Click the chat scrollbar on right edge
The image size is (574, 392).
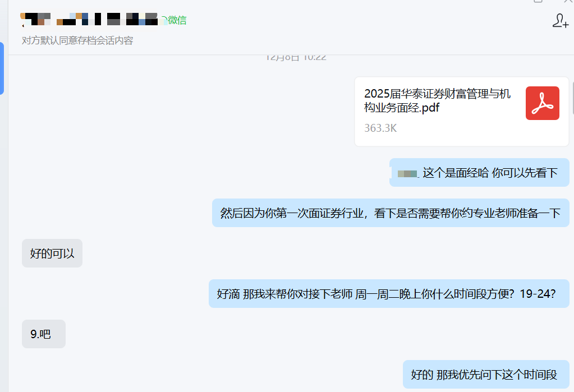click(x=572, y=98)
